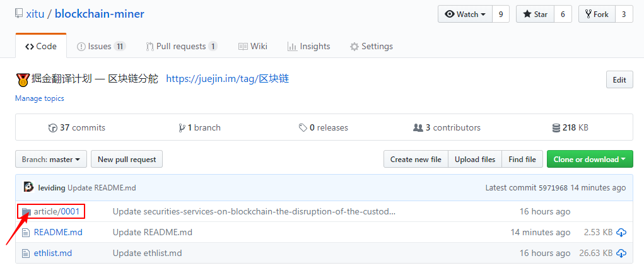Screen dimensions: 644x268
Task: Open the README.md file
Action: pos(58,232)
